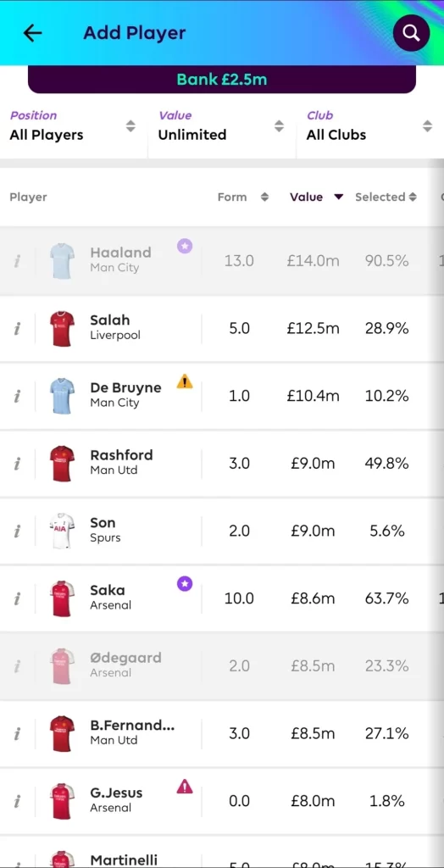Go back using the arrow icon

pyautogui.click(x=32, y=33)
